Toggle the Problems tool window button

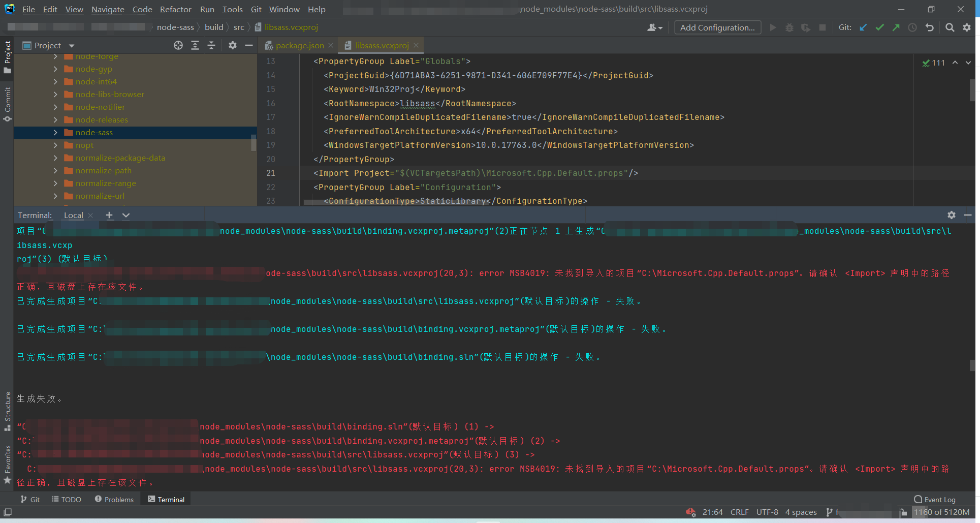(x=114, y=500)
